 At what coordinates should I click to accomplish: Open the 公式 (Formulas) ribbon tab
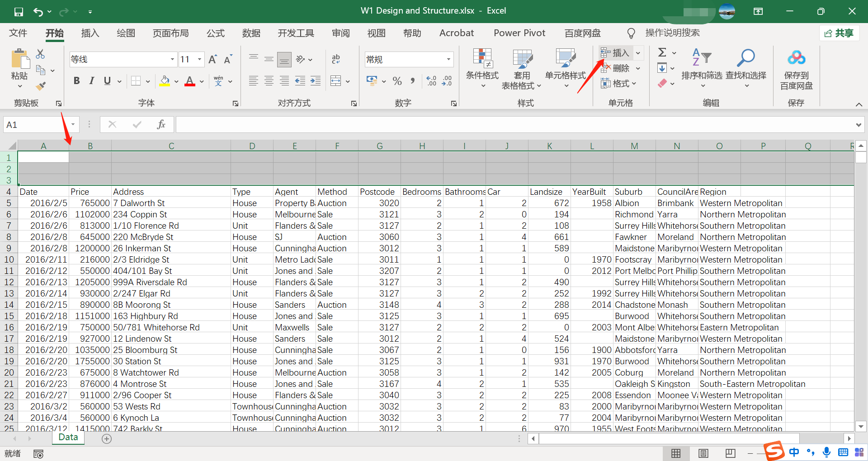click(215, 33)
